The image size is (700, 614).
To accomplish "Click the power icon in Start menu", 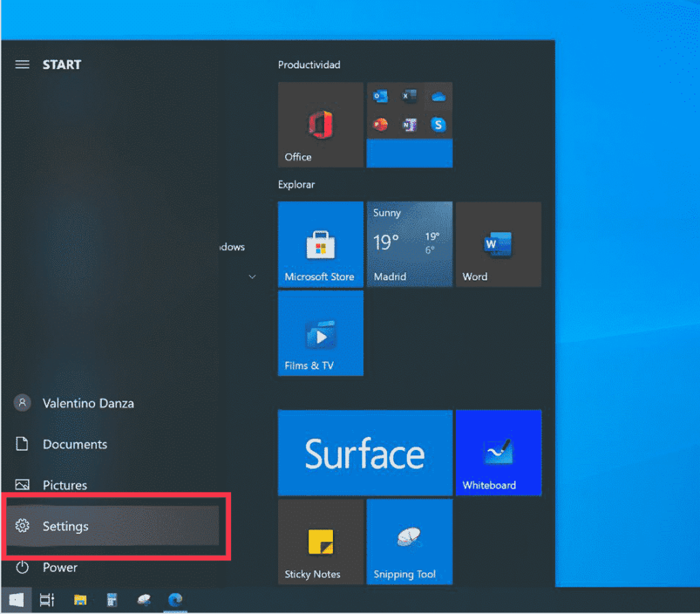I will (23, 567).
